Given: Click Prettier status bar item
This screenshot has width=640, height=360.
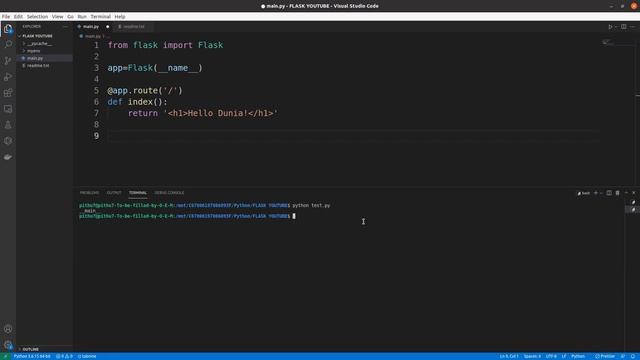Looking at the screenshot, I should tap(605, 356).
